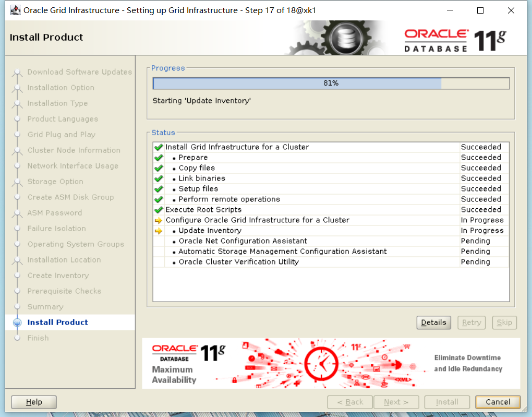Click the checkmark beside Perform remote operations
The width and height of the screenshot is (532, 417).
pos(159,199)
